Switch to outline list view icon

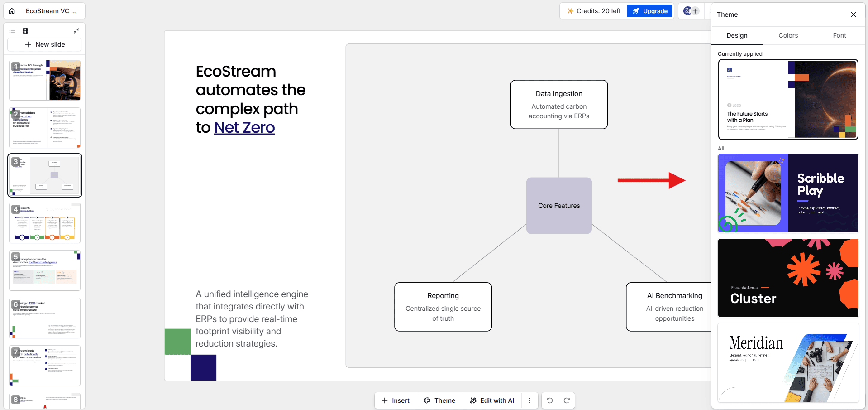pos(12,31)
